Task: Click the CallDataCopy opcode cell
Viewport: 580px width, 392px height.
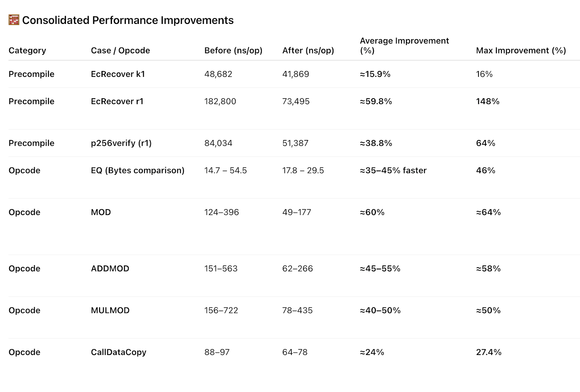Action: coord(119,352)
